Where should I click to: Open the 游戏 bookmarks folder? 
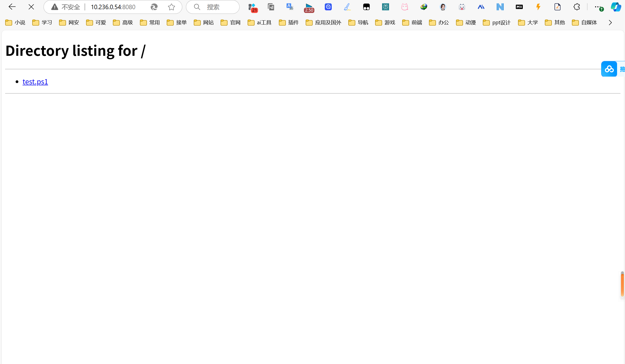point(385,23)
